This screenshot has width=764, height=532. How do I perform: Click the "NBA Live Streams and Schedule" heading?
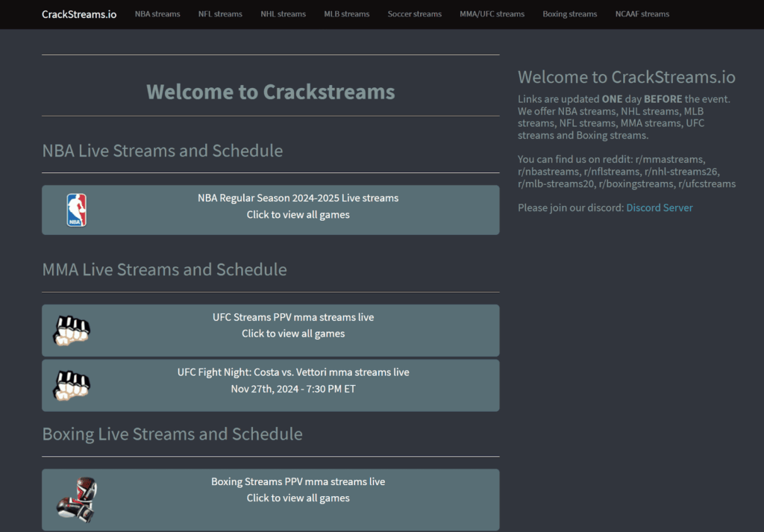coord(162,151)
